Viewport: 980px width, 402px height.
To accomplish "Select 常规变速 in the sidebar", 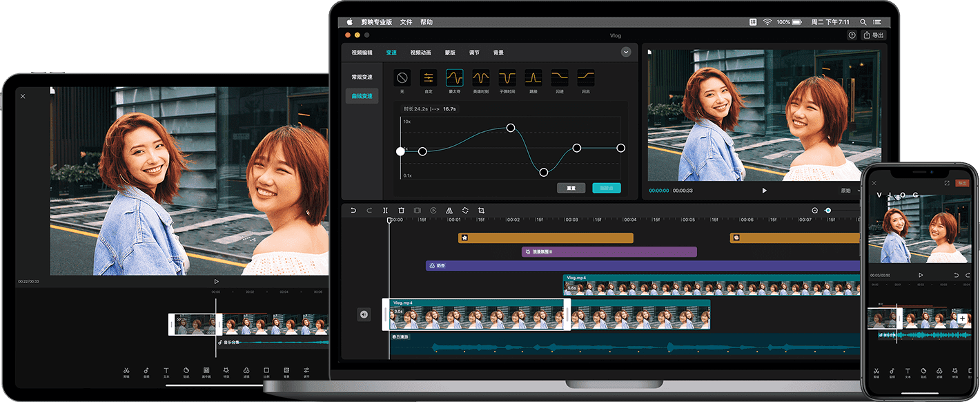I will tap(362, 77).
